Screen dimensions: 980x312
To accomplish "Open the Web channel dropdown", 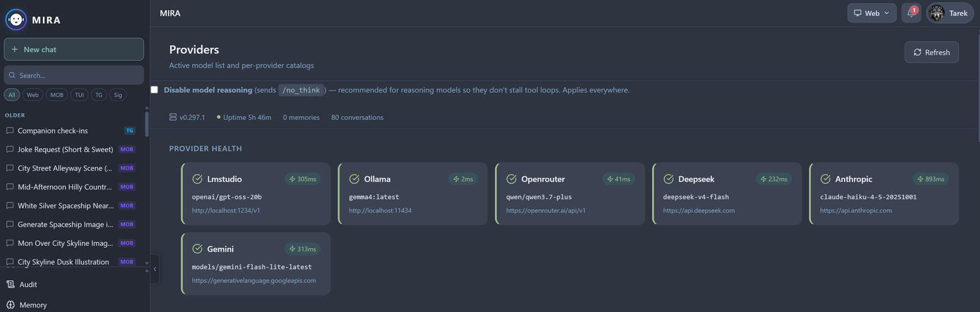I will [x=872, y=13].
